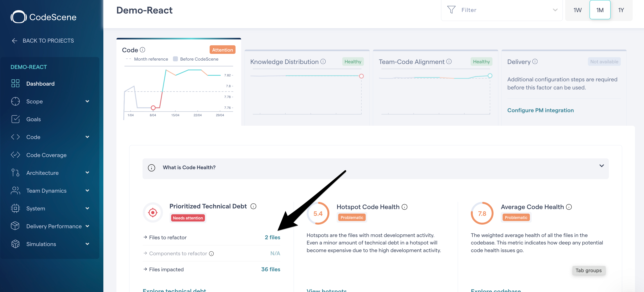Click the Delivery Performance box icon
644x292 pixels.
point(15,226)
